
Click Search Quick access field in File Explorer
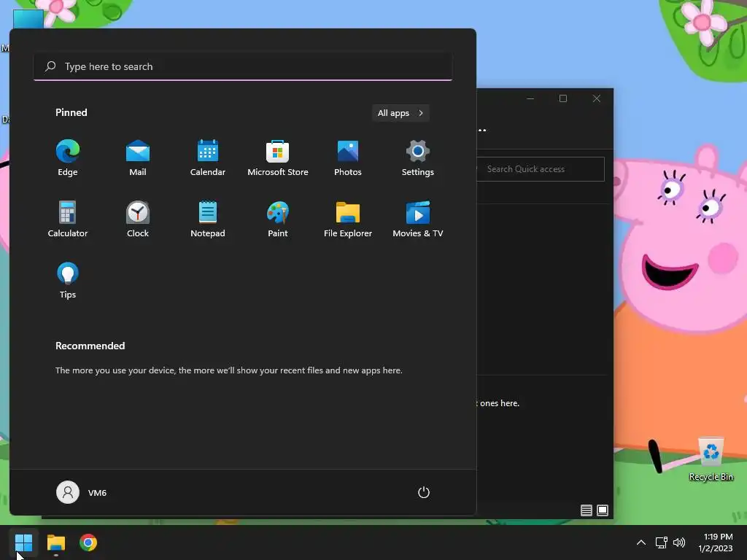click(x=541, y=169)
